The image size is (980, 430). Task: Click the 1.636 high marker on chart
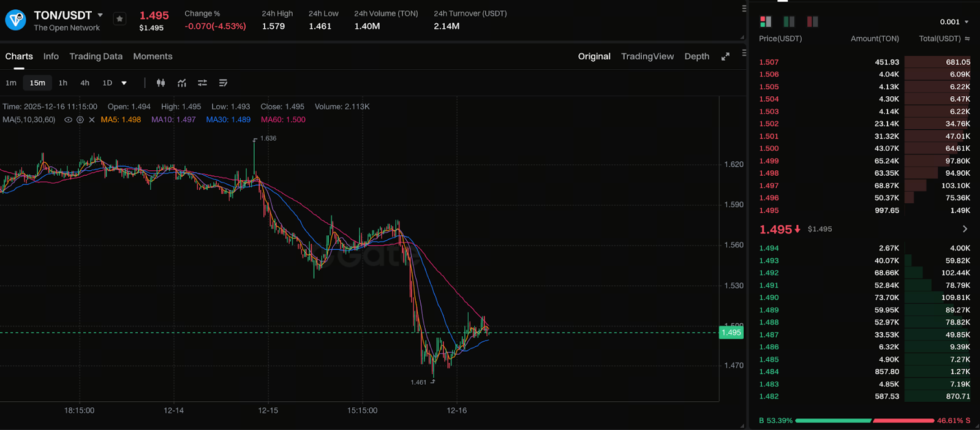(268, 138)
